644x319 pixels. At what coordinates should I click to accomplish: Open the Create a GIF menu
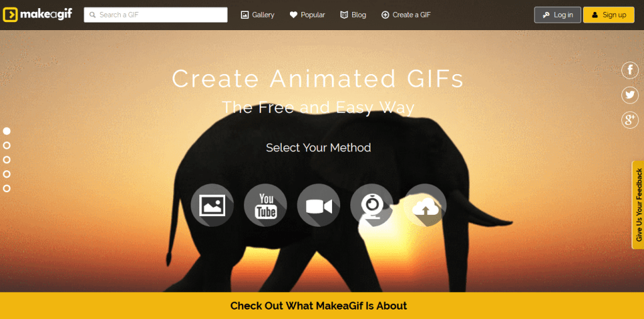click(406, 15)
